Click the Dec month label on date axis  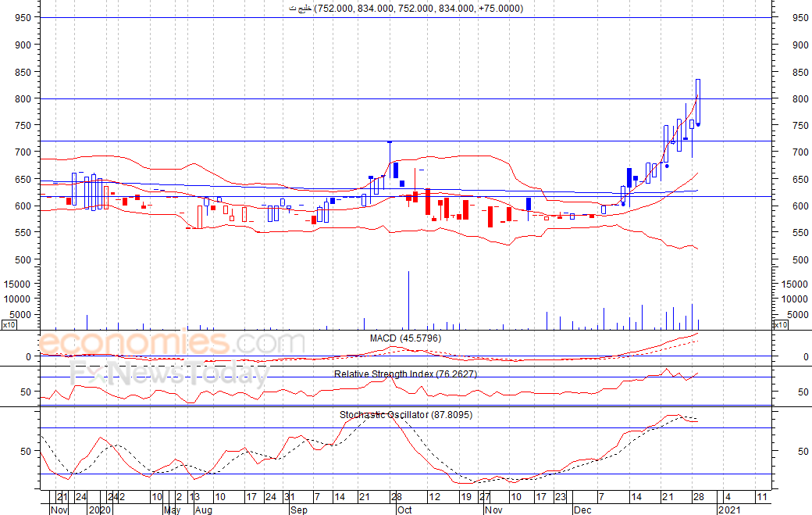(582, 510)
